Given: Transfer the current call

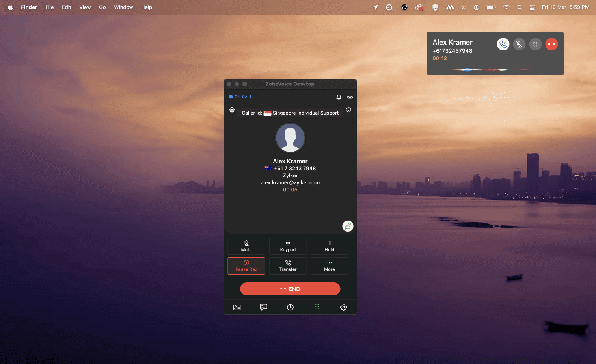Looking at the screenshot, I should (x=288, y=266).
